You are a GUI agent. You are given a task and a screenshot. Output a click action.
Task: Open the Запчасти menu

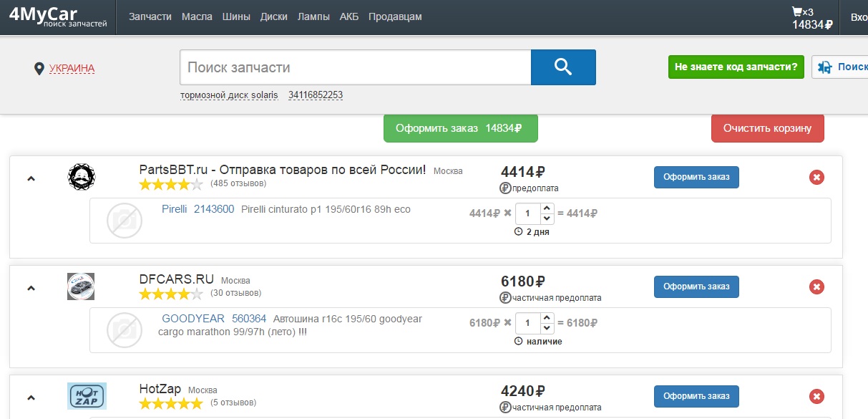[150, 16]
